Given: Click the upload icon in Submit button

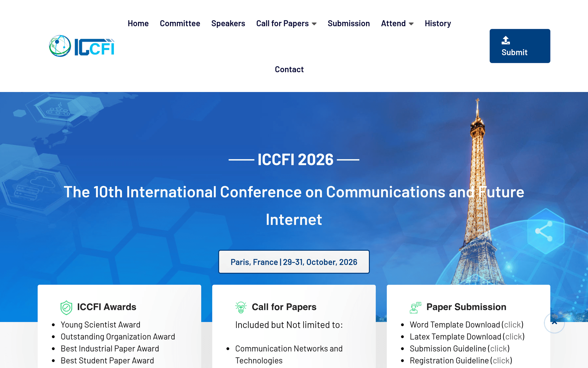Looking at the screenshot, I should click(x=506, y=40).
